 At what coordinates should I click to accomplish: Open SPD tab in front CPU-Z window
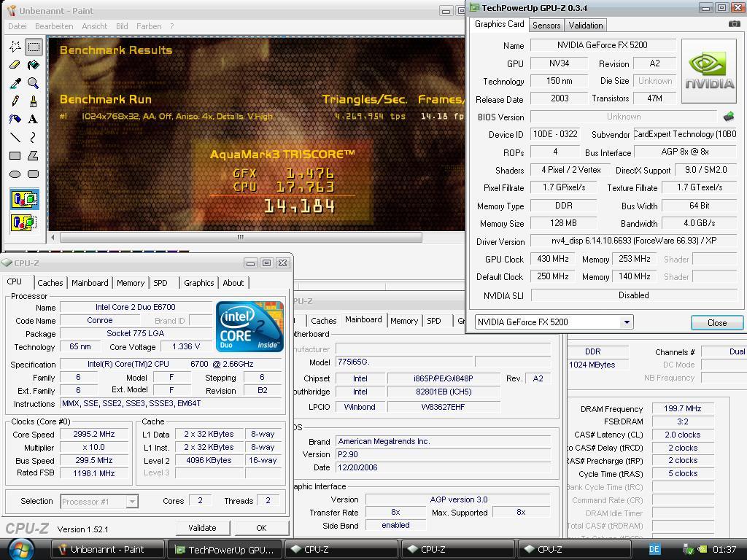(160, 283)
